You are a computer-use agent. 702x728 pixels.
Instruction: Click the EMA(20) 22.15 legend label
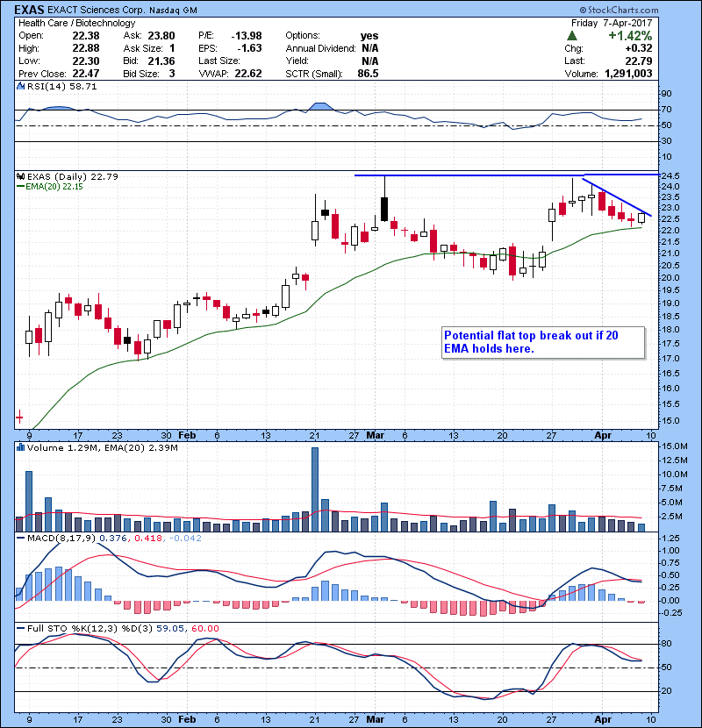coord(54,187)
